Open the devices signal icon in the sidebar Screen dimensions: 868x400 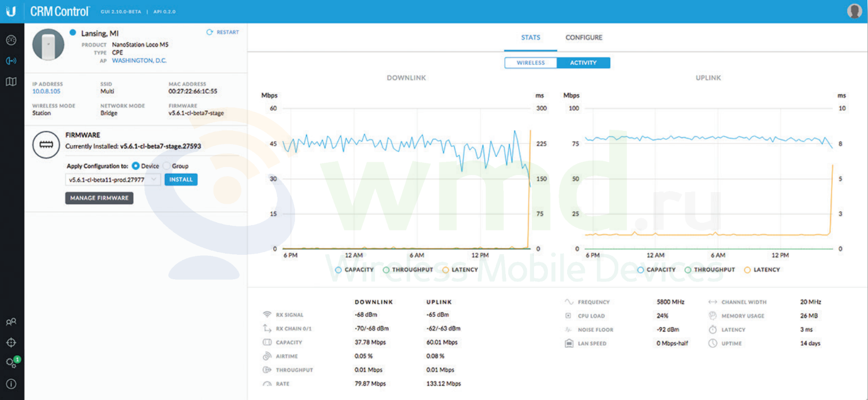click(x=11, y=61)
